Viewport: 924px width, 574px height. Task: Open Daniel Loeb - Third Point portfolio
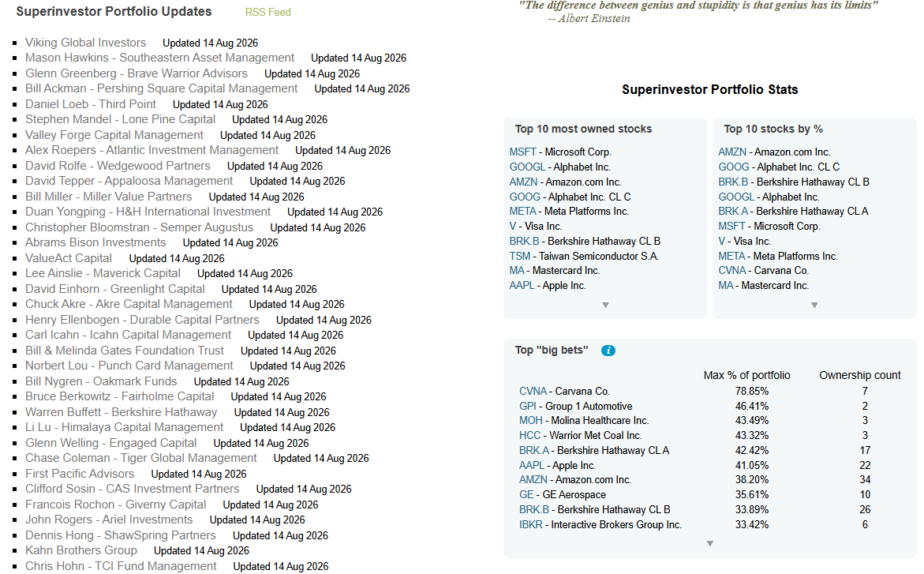[91, 104]
